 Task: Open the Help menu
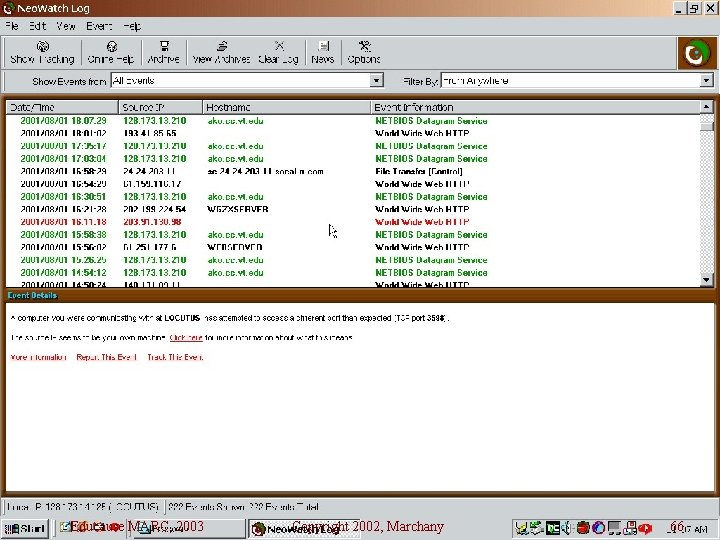[132, 26]
